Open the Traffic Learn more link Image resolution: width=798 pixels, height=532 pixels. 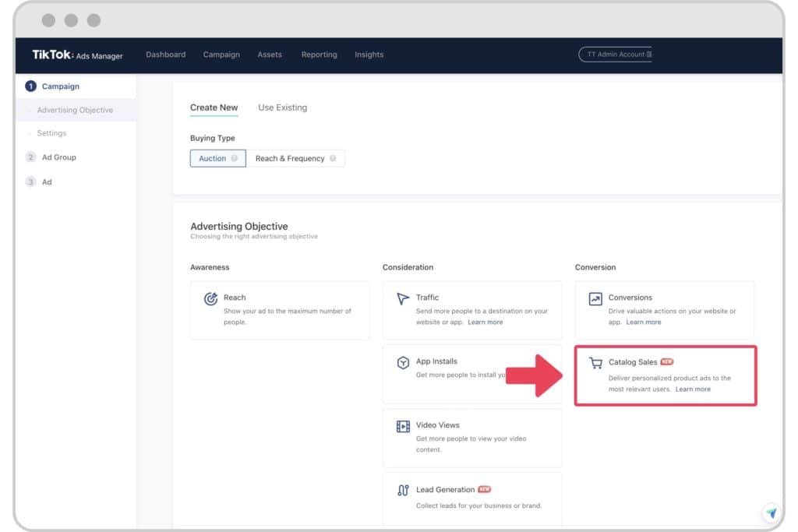[x=485, y=322]
